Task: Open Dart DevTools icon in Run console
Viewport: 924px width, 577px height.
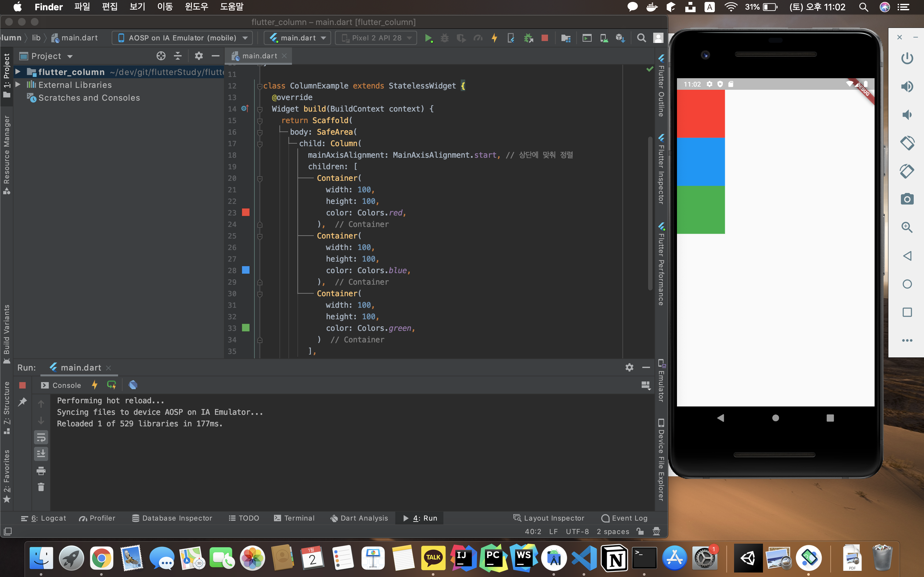Action: [x=133, y=385]
